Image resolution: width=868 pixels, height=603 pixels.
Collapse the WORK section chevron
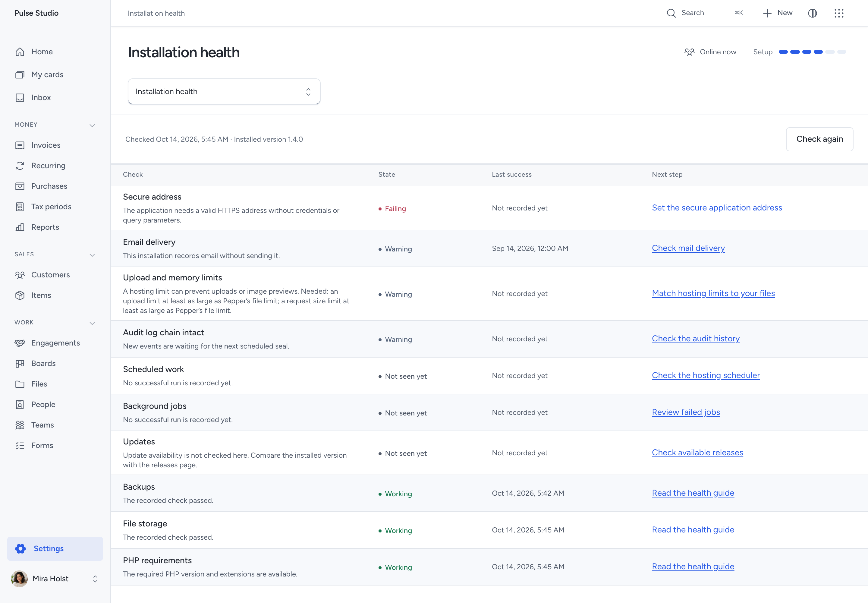tap(92, 323)
